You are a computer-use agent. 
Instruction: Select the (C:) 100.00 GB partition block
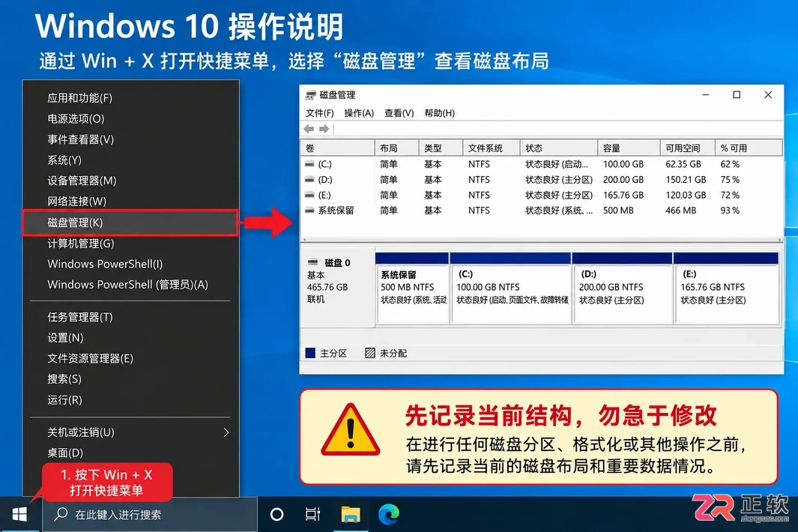pyautogui.click(x=510, y=288)
